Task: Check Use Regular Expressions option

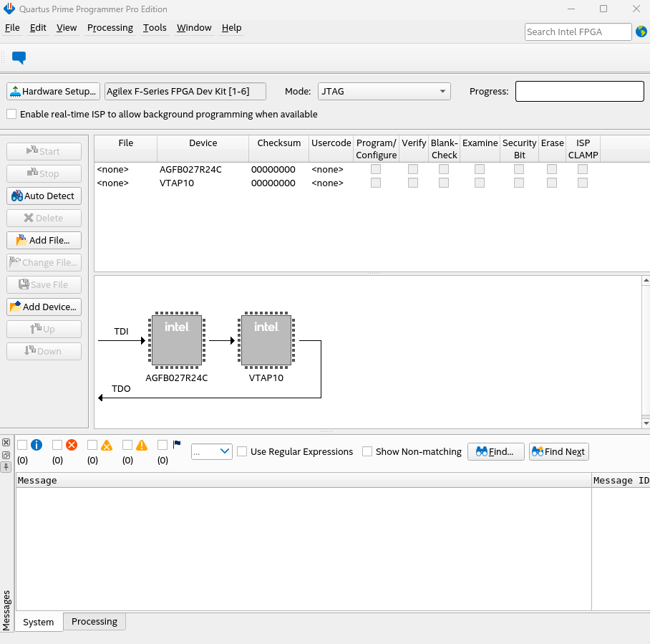Action: tap(243, 451)
